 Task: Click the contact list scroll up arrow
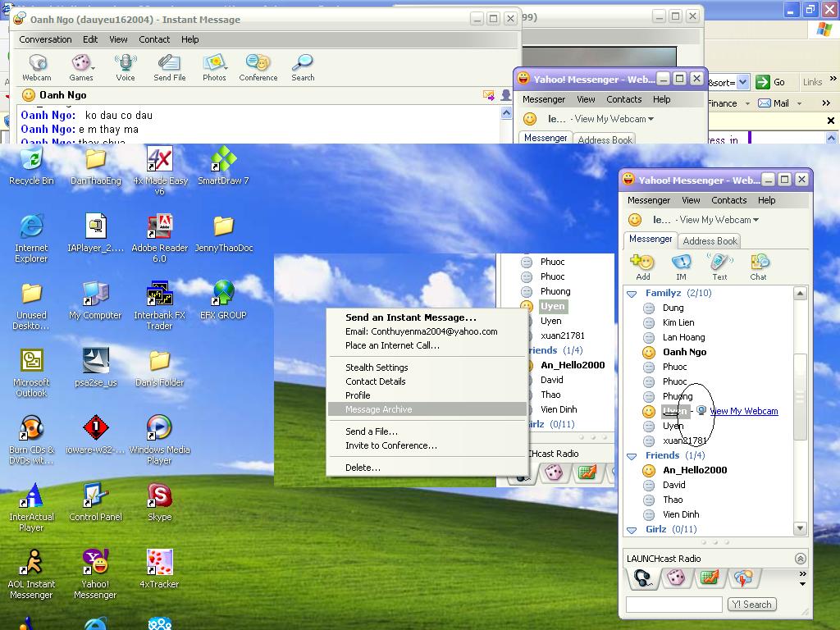pyautogui.click(x=800, y=293)
